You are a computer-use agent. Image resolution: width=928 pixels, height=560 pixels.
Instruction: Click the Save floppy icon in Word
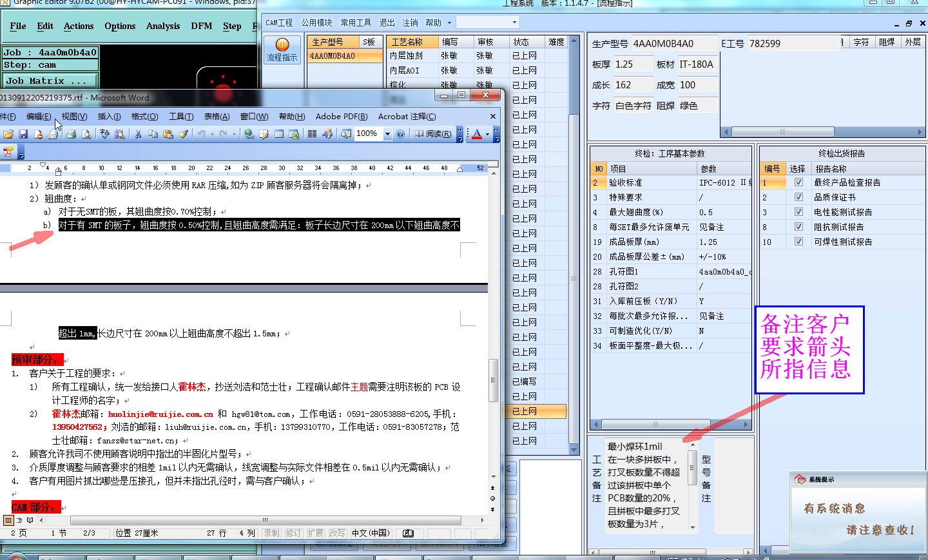pyautogui.click(x=23, y=134)
